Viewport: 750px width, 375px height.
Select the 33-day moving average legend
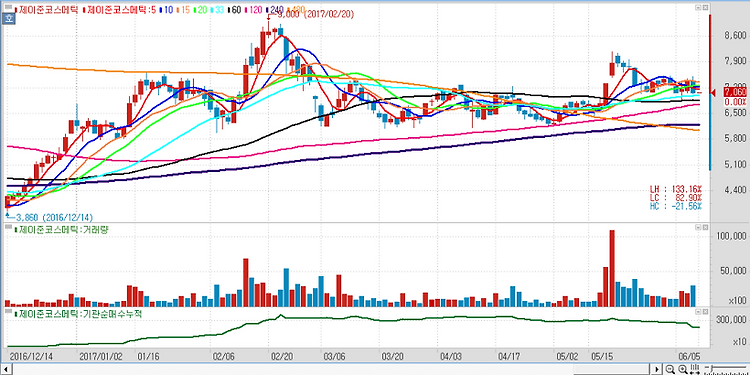point(217,10)
